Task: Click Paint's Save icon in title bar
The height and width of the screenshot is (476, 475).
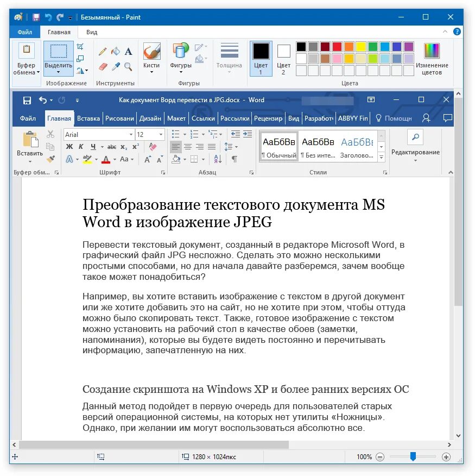Action: tap(36, 17)
